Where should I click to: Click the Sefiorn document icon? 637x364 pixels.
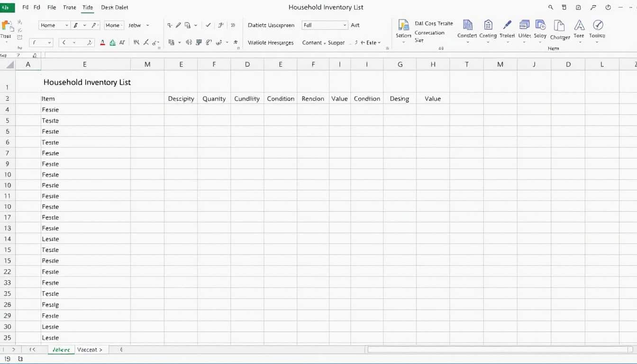403,25
